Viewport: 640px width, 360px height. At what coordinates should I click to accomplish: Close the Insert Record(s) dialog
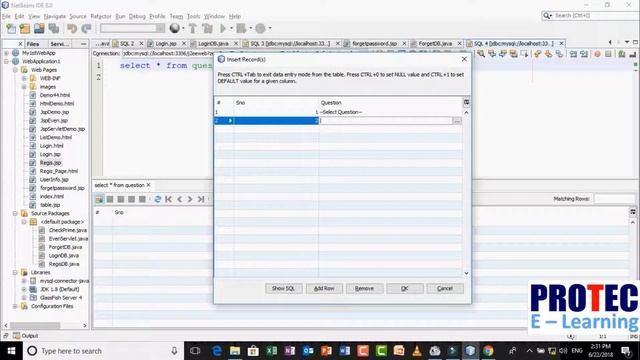click(464, 59)
